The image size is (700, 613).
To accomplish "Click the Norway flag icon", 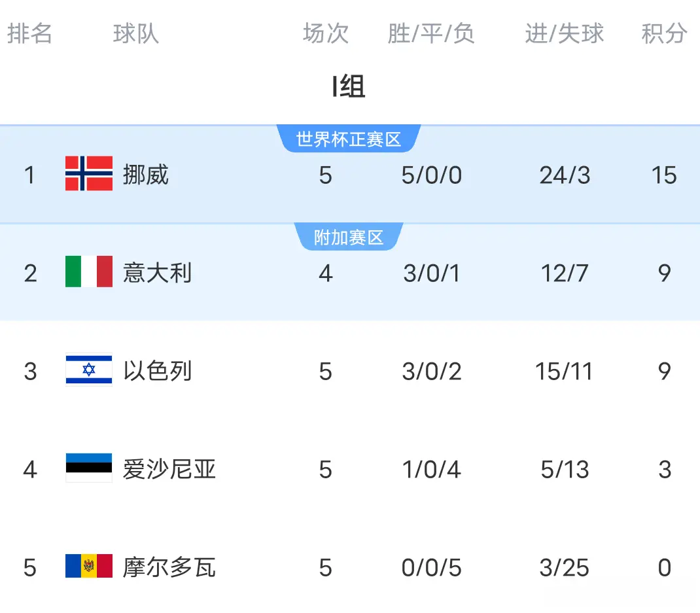I will [x=90, y=175].
